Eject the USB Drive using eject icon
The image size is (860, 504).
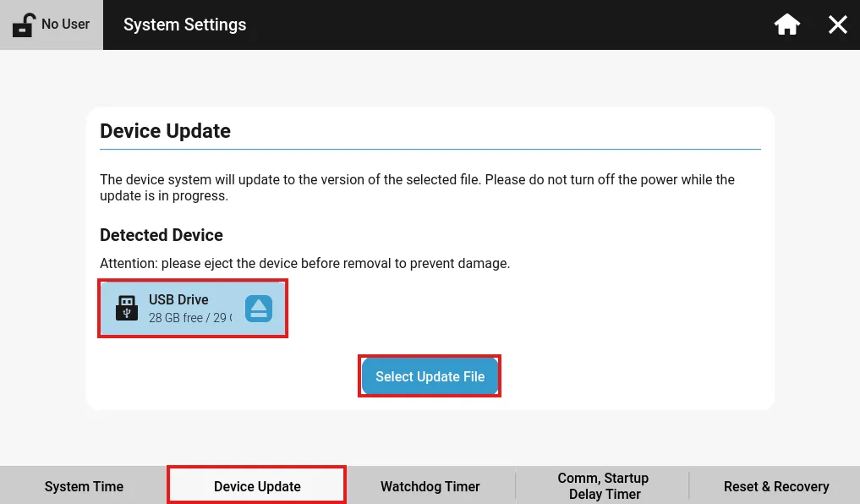click(x=259, y=309)
